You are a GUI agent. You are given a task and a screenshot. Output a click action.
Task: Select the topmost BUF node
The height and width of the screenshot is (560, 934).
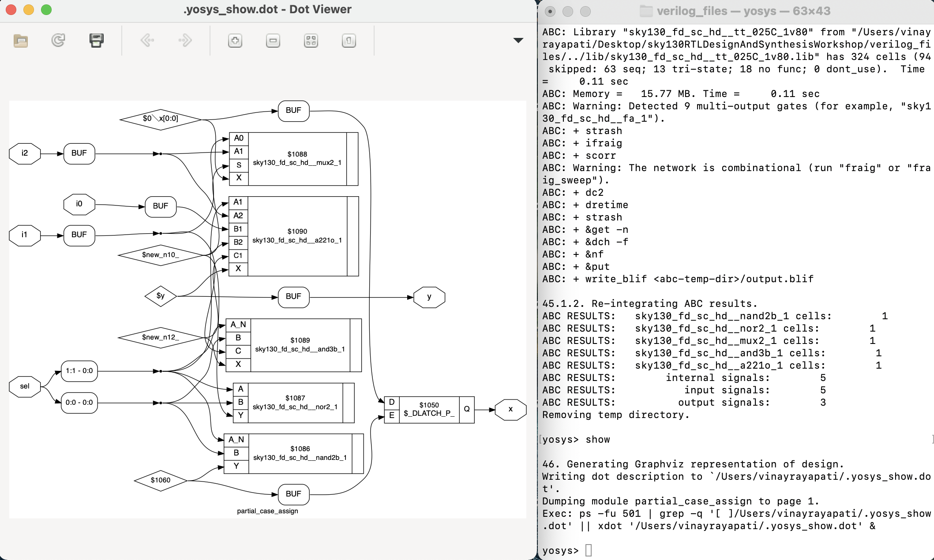(x=293, y=111)
